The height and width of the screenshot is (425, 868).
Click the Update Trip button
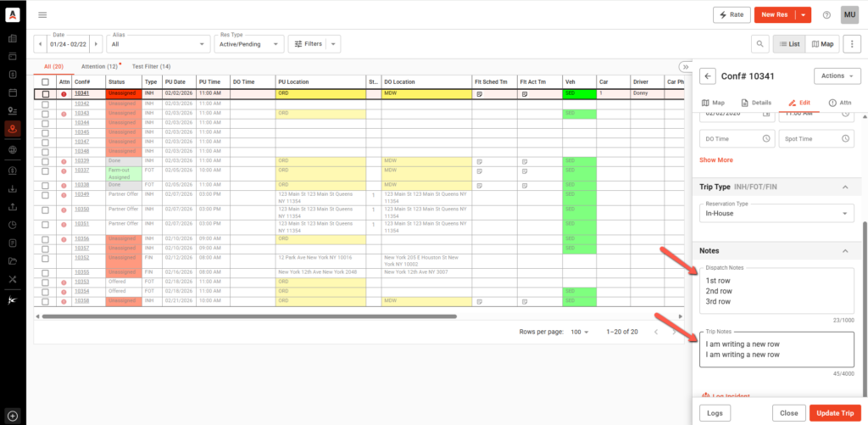[x=835, y=412]
